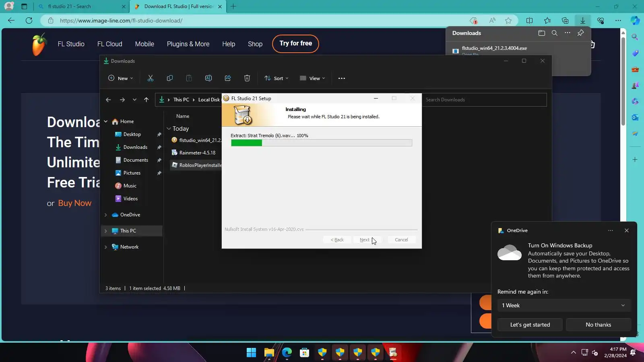
Task: Click the browser address bar URL
Action: (121, 21)
